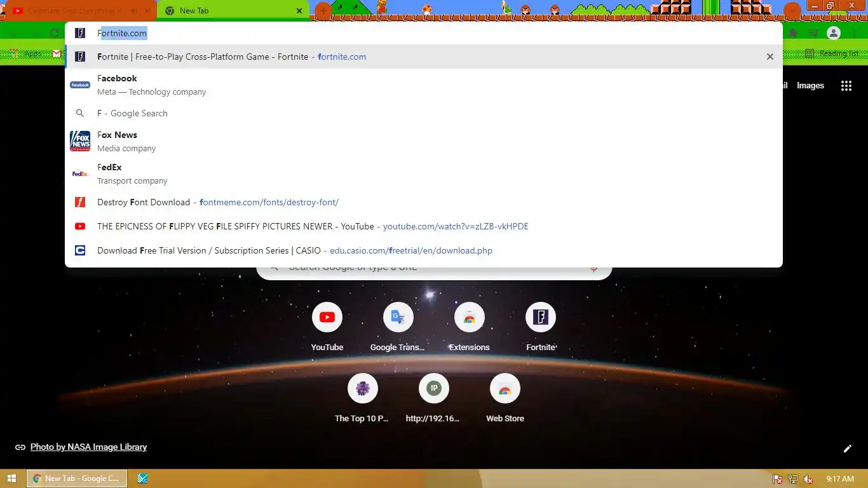This screenshot has width=868, height=488.
Task: Select the FLIPPY VEG FILE YouTube suggestion
Action: click(x=424, y=226)
